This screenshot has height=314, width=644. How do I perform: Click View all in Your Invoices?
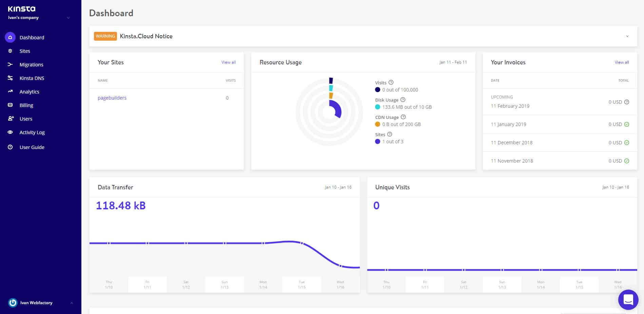[x=622, y=62]
